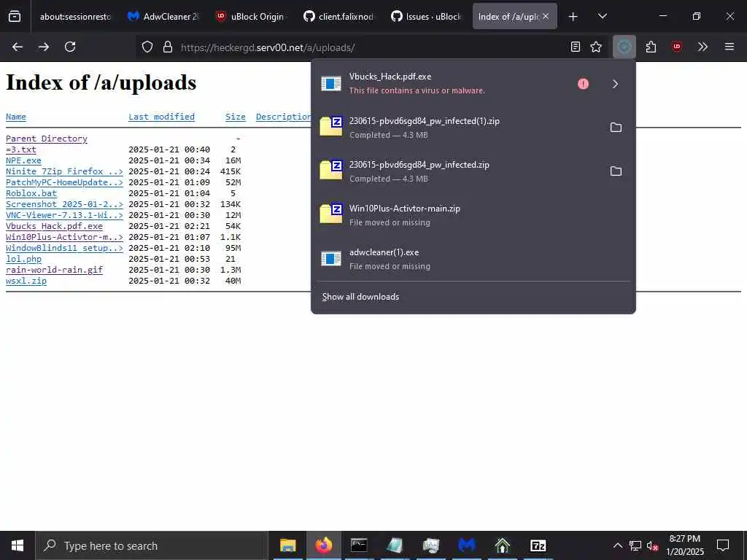Download NPE.exe link

click(x=23, y=160)
